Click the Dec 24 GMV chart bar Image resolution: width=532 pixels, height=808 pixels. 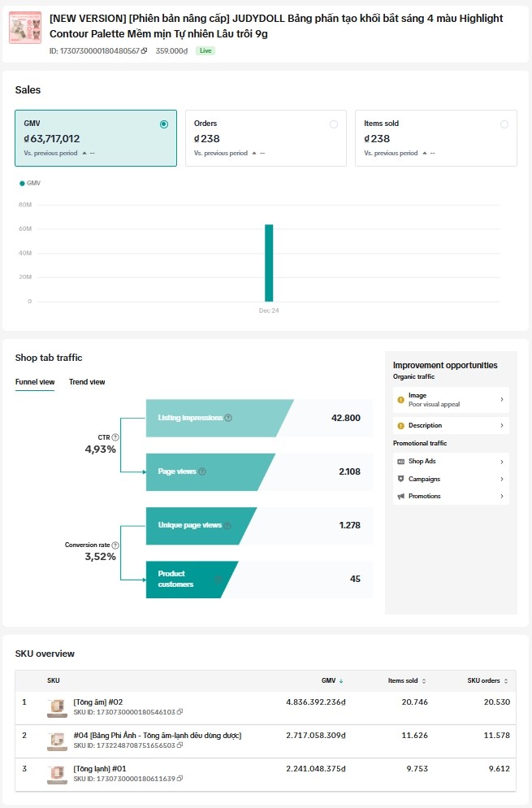pos(269,263)
